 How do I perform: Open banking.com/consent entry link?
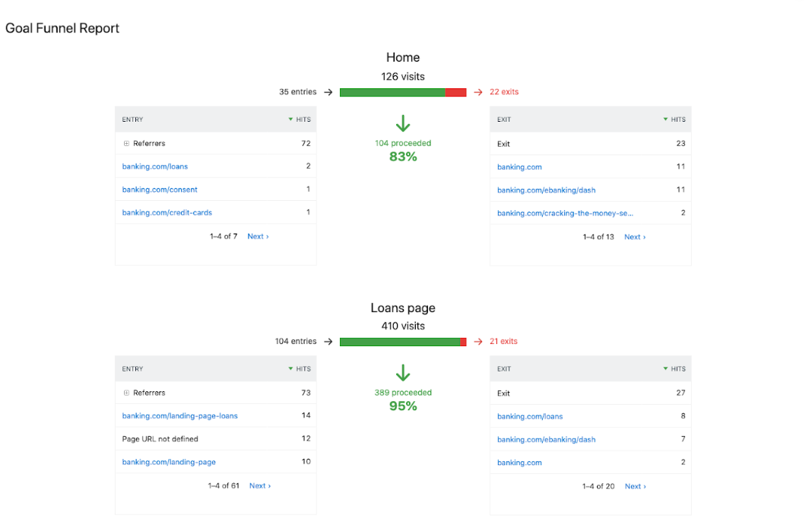pos(160,189)
